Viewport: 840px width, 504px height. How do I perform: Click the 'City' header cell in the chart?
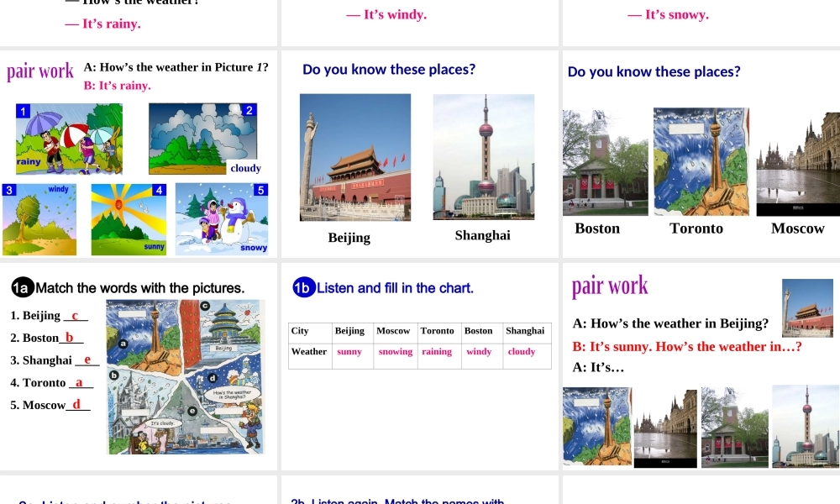point(310,333)
